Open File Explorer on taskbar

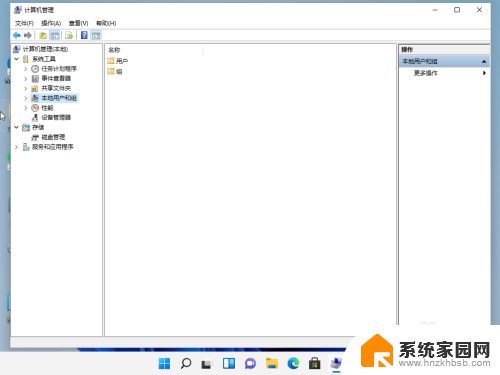[272, 363]
